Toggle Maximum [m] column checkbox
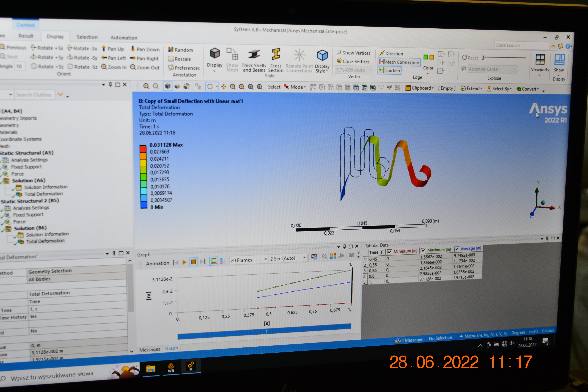The width and height of the screenshot is (588, 392). pos(423,250)
